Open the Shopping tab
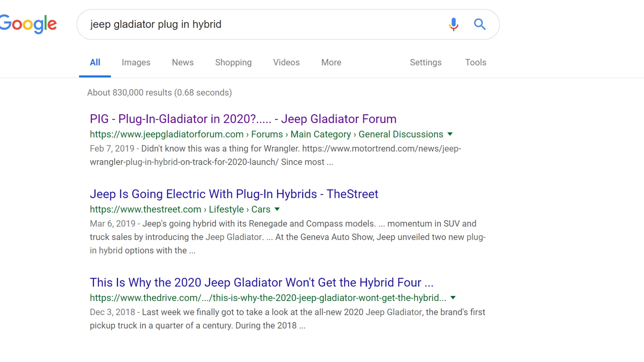 (233, 62)
